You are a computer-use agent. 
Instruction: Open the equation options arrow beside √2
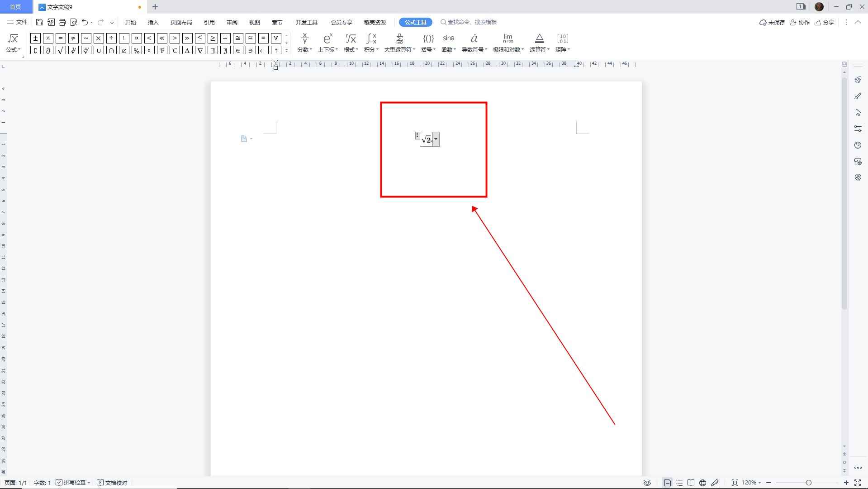click(436, 139)
